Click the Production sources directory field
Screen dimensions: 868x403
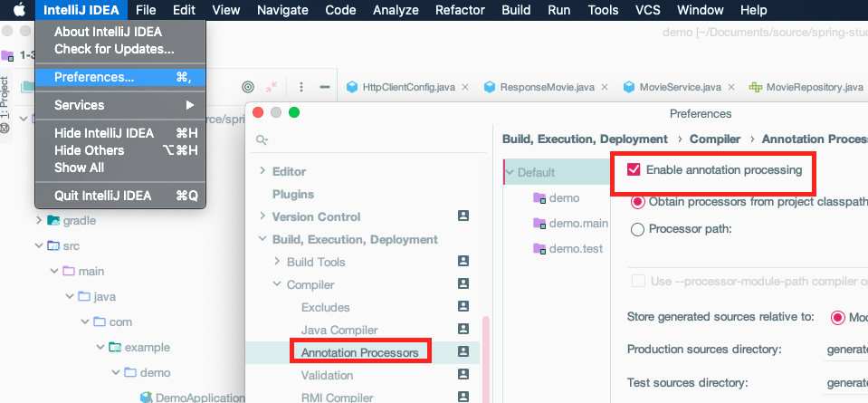846,350
